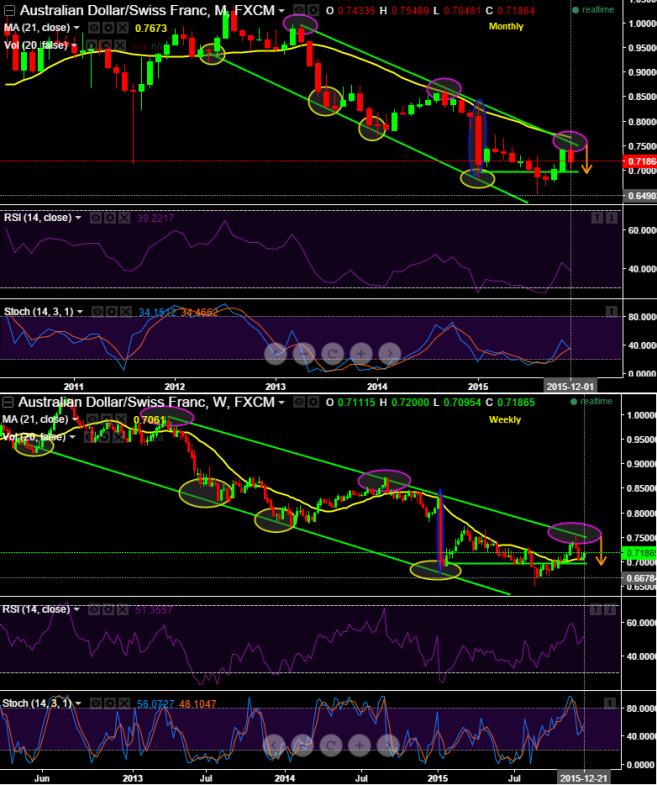This screenshot has height=785, width=657.
Task: Remove monthly Stoch indicator with X
Action: coord(125,312)
